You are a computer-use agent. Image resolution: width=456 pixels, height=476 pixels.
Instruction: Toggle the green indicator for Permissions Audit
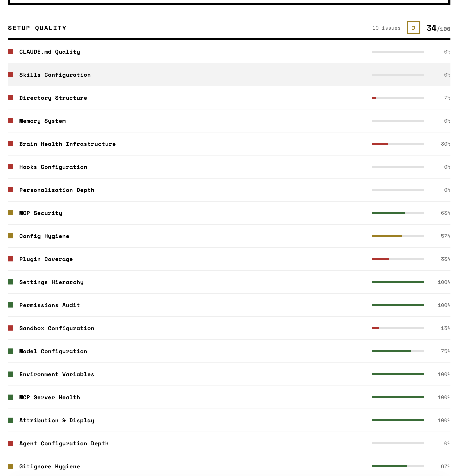(x=11, y=305)
